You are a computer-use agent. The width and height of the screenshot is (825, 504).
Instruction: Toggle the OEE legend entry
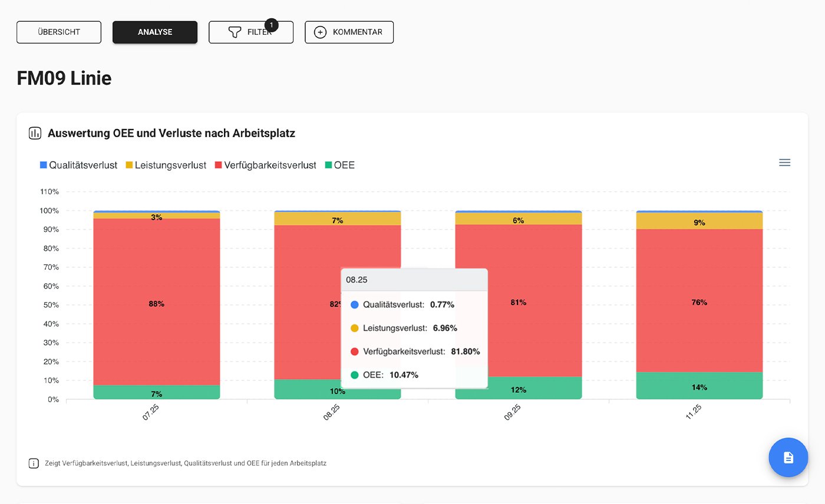[x=341, y=165]
